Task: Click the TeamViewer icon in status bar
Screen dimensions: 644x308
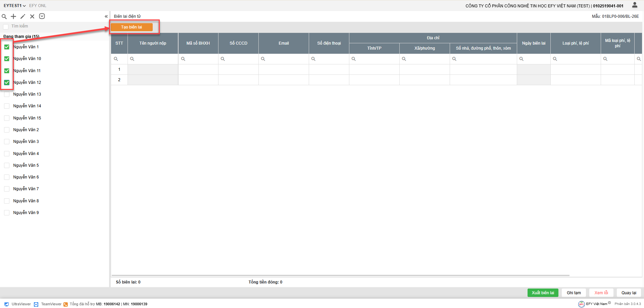Action: [x=36, y=304]
